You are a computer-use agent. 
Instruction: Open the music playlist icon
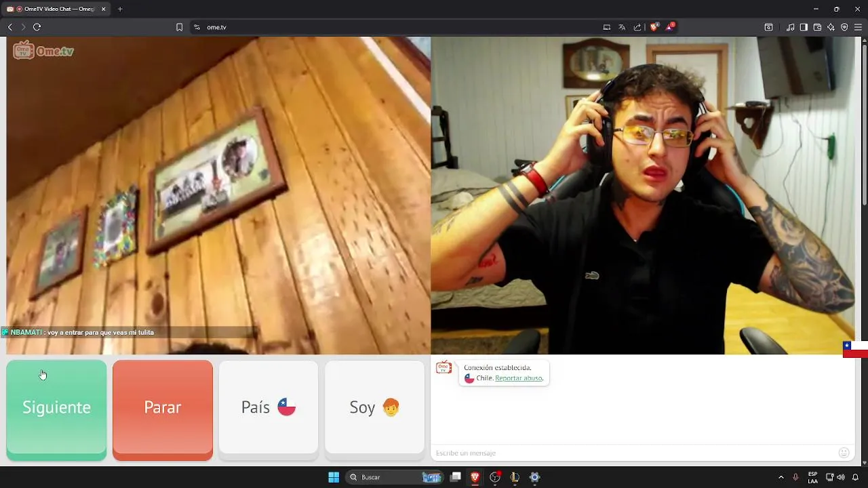[790, 27]
